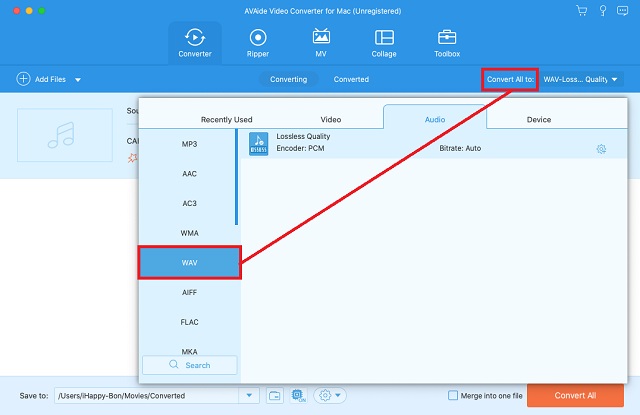Open the output folder icon
The height and width of the screenshot is (415, 640).
point(275,396)
